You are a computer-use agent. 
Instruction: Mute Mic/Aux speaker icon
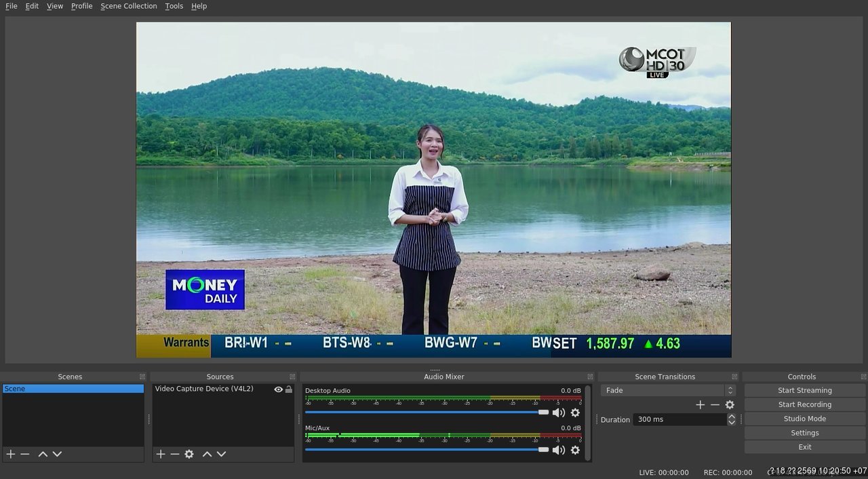click(x=559, y=450)
